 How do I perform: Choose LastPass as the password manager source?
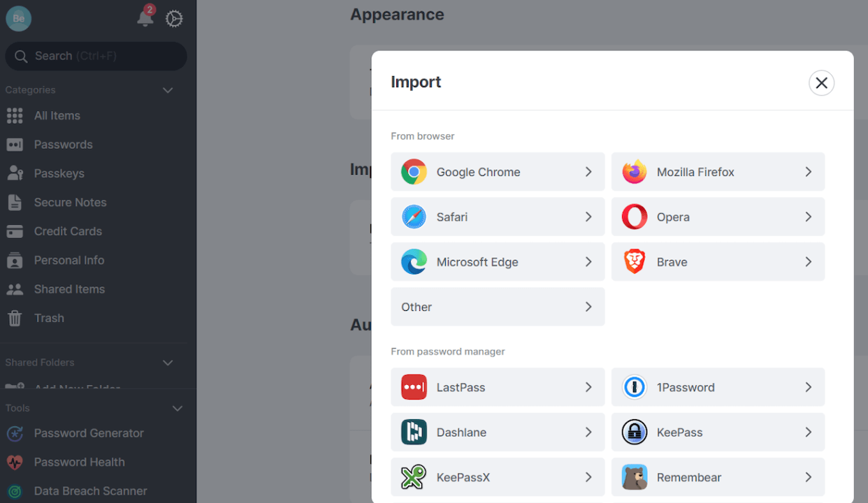tap(497, 387)
